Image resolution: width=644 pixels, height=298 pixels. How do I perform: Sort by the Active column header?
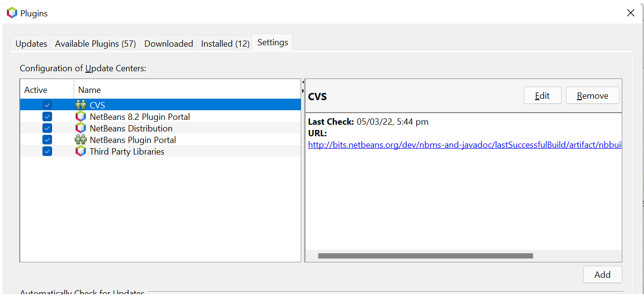click(x=47, y=90)
